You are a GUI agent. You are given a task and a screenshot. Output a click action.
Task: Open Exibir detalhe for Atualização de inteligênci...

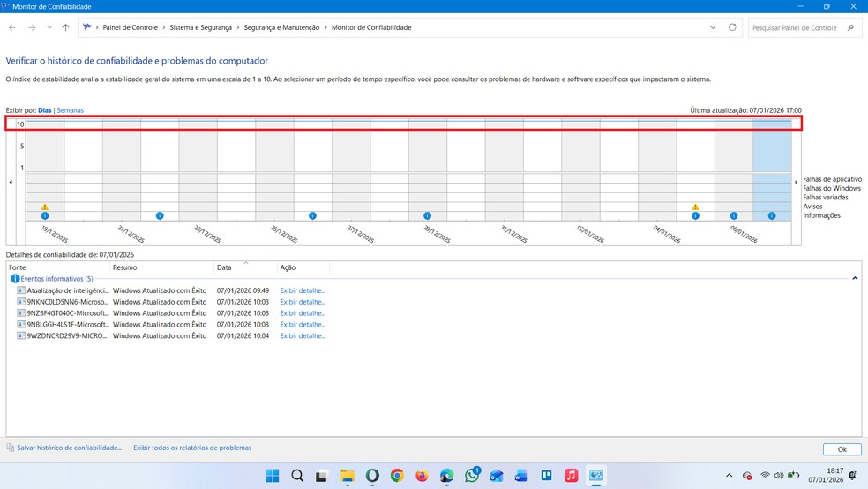pos(303,290)
